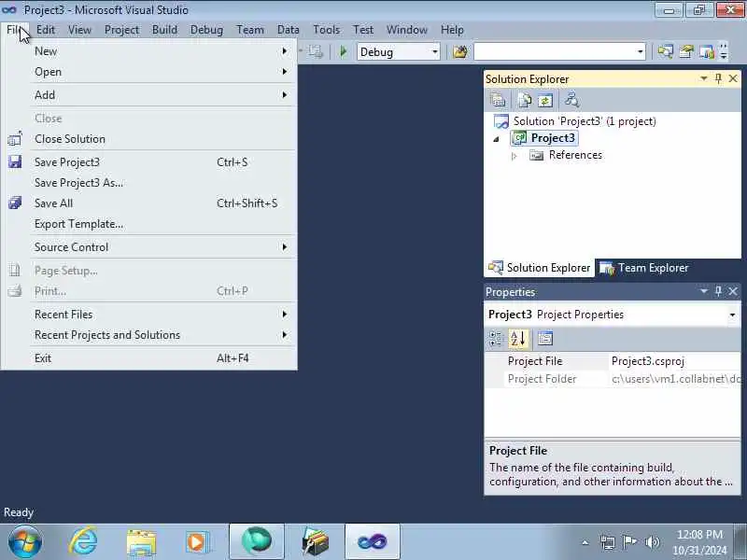Click the toolbox app icon on the taskbar
This screenshot has height=560, width=747.
pyautogui.click(x=315, y=541)
